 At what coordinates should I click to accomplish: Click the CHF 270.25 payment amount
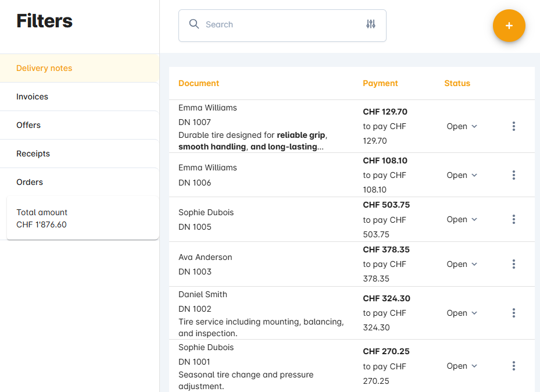click(x=386, y=352)
